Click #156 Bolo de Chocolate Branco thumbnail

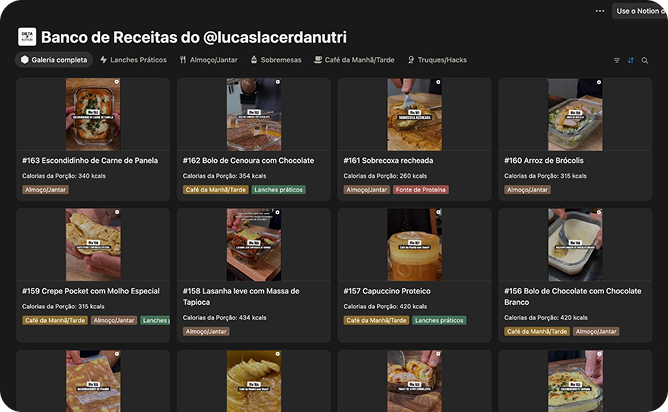pos(575,245)
